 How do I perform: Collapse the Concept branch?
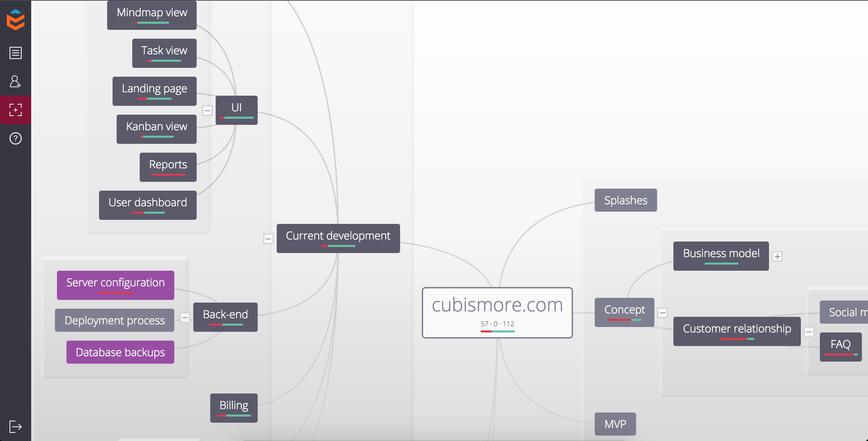[663, 313]
